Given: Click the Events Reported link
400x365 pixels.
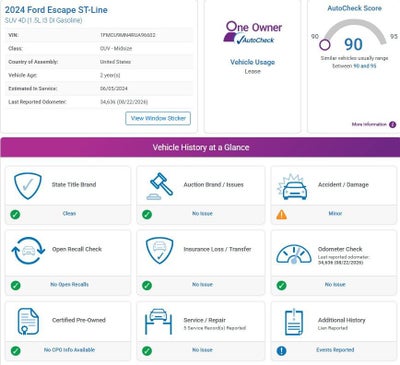Looking at the screenshot, I should coord(335,350).
